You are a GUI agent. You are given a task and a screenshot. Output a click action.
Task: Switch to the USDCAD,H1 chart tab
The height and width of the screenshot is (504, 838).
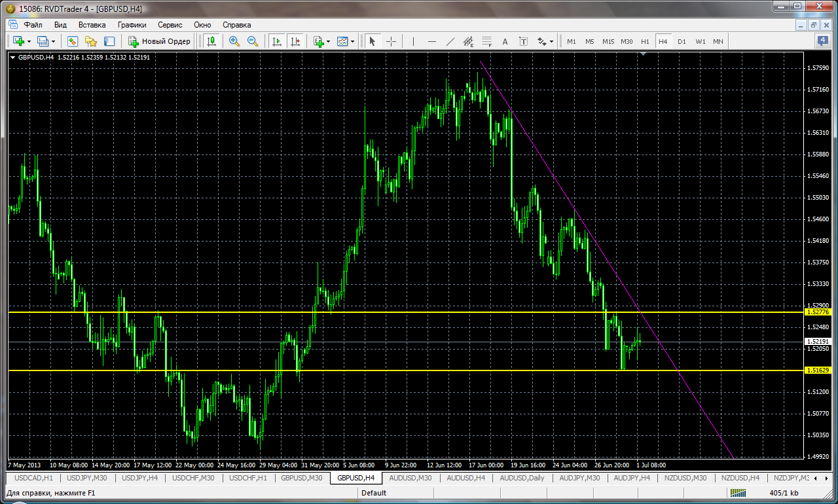(x=33, y=478)
